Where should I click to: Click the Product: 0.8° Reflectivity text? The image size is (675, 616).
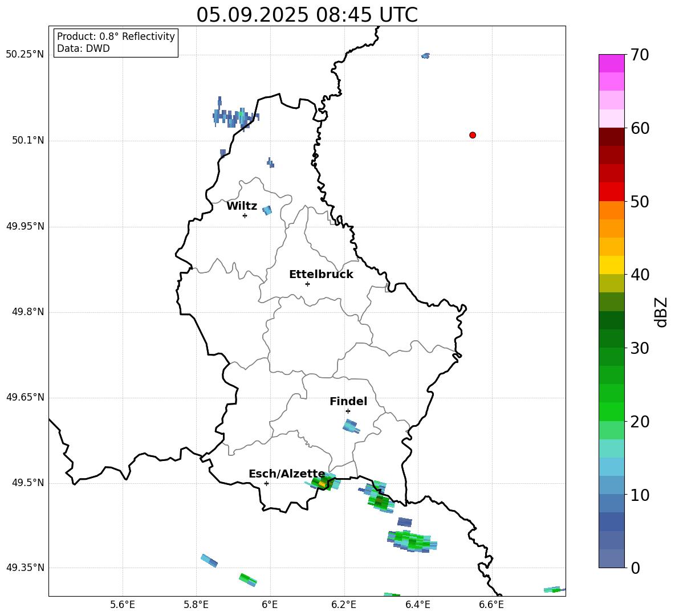(x=116, y=36)
